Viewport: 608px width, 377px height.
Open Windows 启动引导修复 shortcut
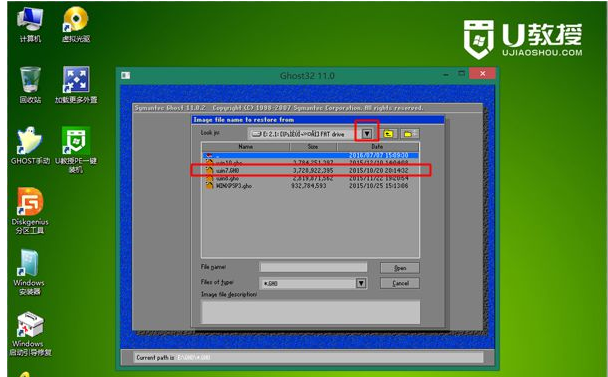(30, 334)
